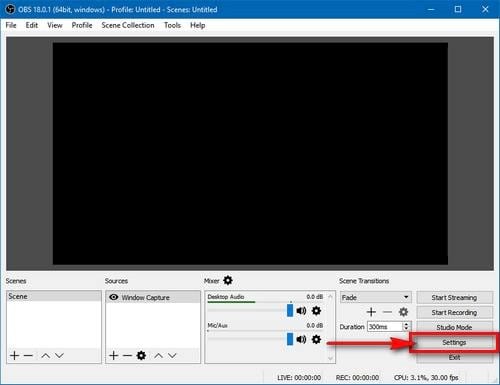
Task: Click the Duration spinner arrows
Action: (406, 326)
